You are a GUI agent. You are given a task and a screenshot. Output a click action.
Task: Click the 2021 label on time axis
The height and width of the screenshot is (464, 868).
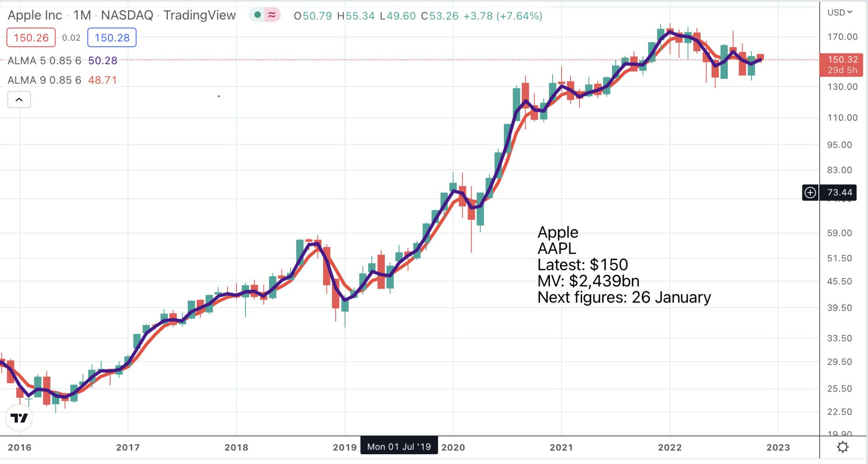(562, 447)
